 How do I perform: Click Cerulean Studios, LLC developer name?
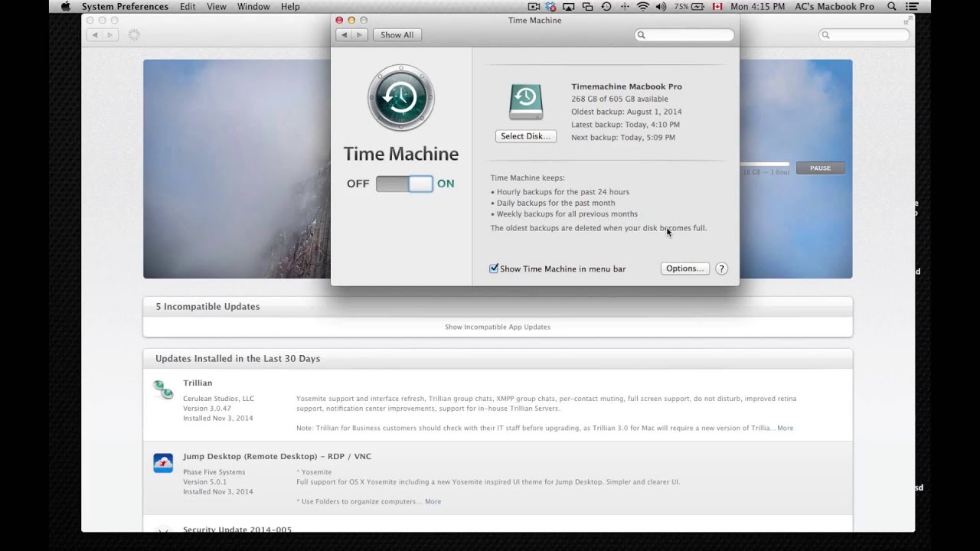click(x=218, y=399)
